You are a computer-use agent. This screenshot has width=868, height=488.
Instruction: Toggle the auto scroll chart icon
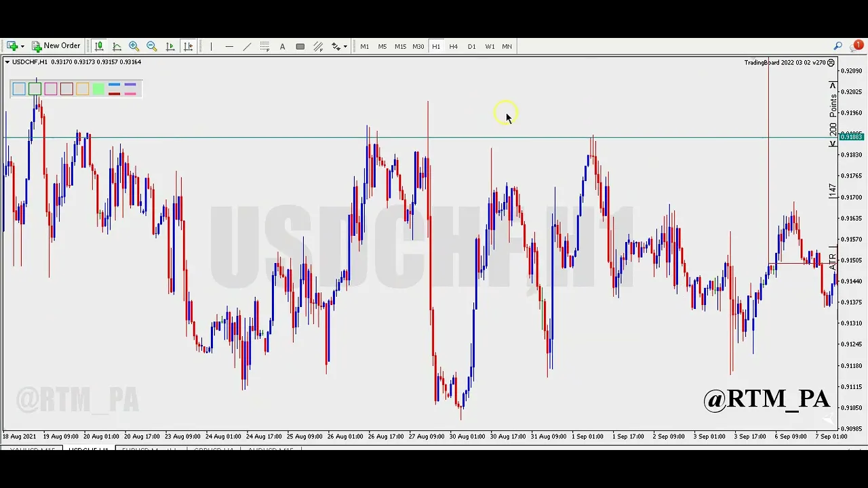pyautogui.click(x=170, y=46)
